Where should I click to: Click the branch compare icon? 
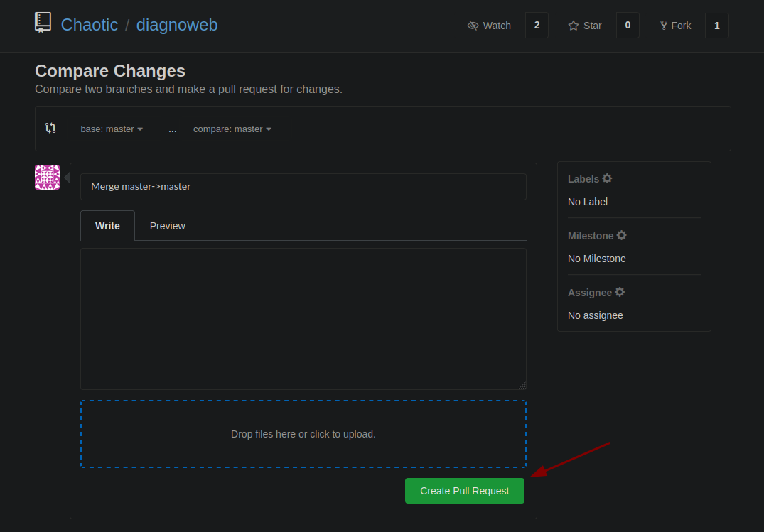point(50,128)
